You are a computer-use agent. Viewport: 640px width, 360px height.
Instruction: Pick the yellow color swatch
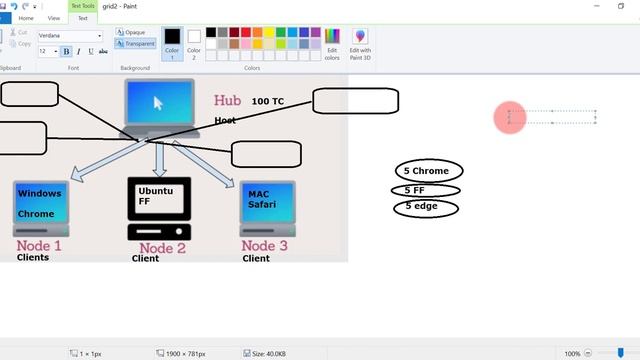tap(269, 32)
